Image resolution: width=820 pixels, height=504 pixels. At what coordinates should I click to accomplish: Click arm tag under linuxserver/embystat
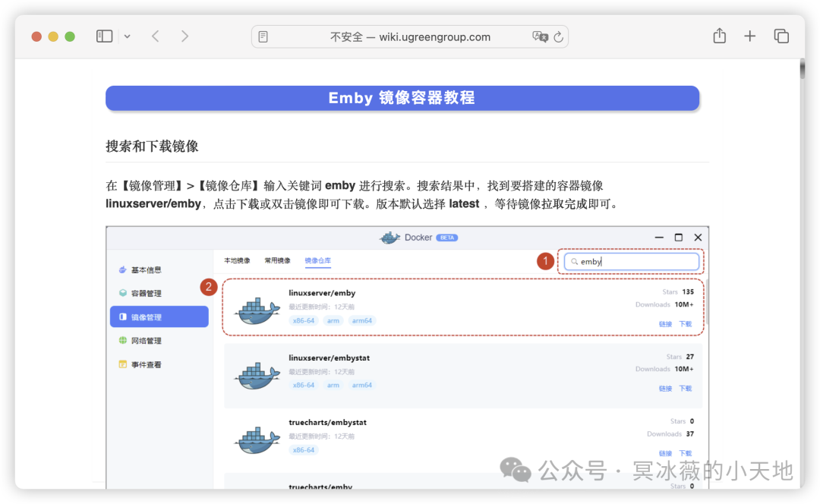pos(333,385)
